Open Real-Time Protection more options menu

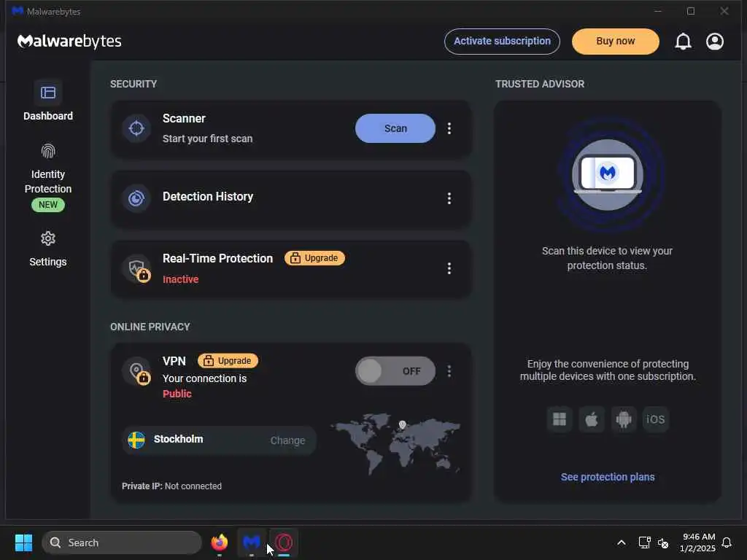449,268
